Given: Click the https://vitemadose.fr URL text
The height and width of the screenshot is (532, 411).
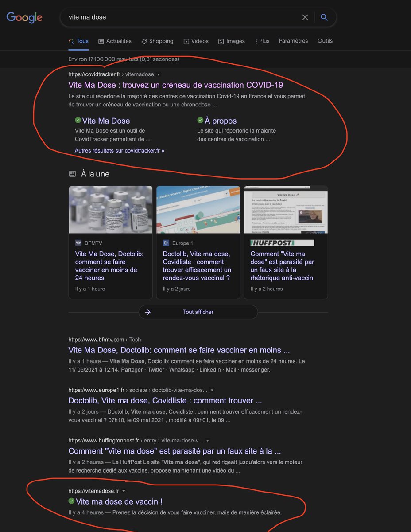Looking at the screenshot, I should (94, 491).
